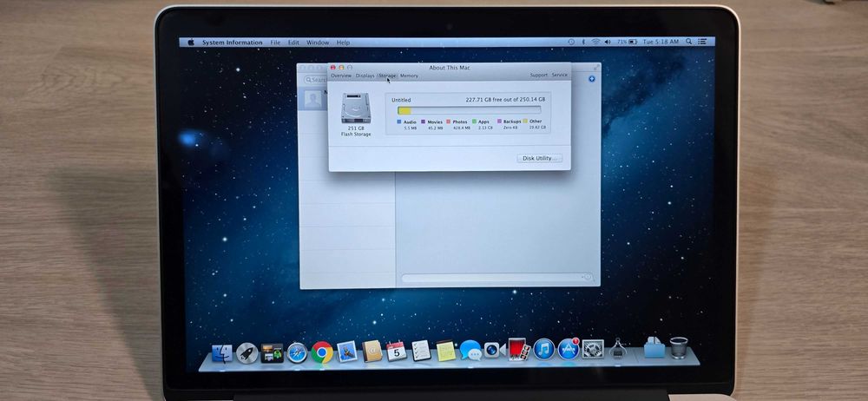Open the Service link
This screenshot has width=868, height=401.
(560, 75)
